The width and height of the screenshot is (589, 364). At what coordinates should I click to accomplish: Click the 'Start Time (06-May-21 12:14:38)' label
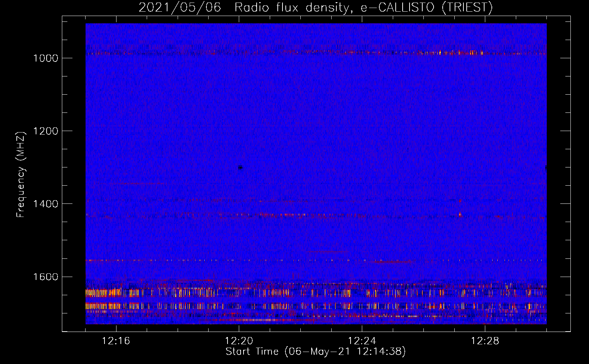(316, 352)
